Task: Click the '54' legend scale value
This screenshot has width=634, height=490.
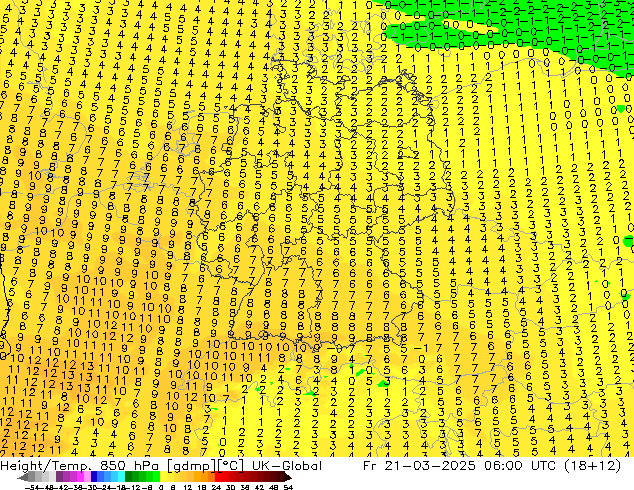Action: point(287,487)
